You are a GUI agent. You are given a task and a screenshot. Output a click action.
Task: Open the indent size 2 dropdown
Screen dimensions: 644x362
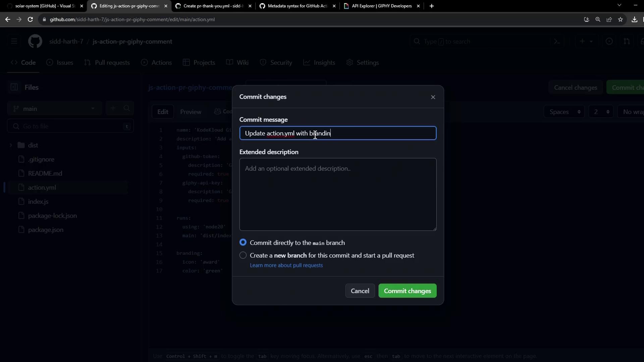[601, 112]
